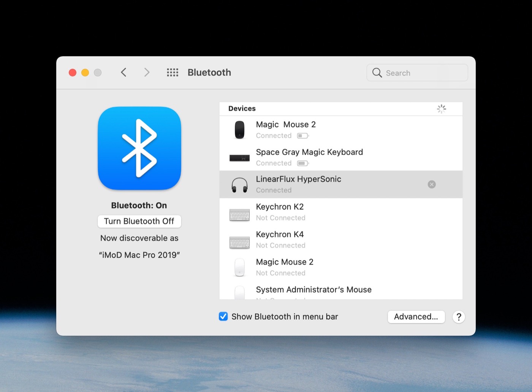Select the Keychron K2 name
Viewport: 532px width, 392px height.
pos(280,207)
